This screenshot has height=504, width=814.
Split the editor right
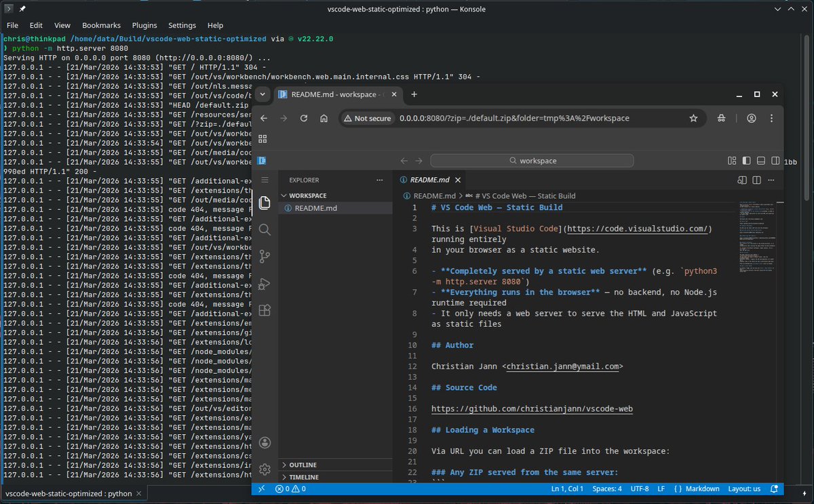(757, 180)
